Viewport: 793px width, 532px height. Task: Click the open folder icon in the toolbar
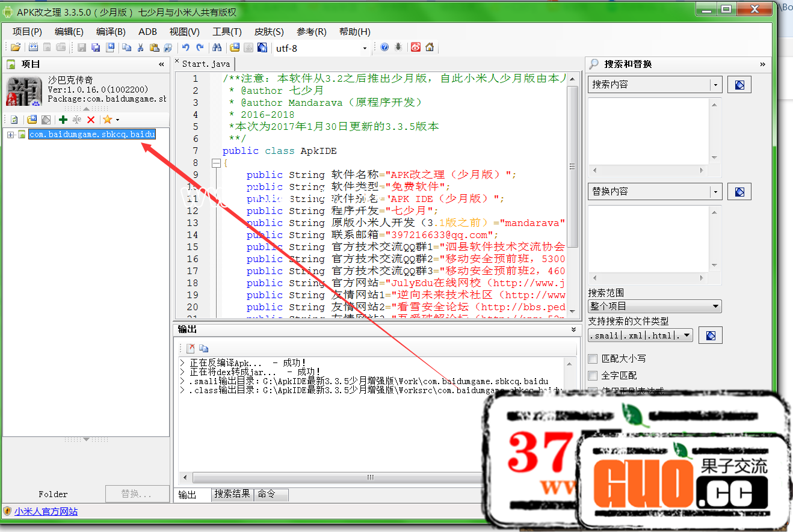[16, 48]
